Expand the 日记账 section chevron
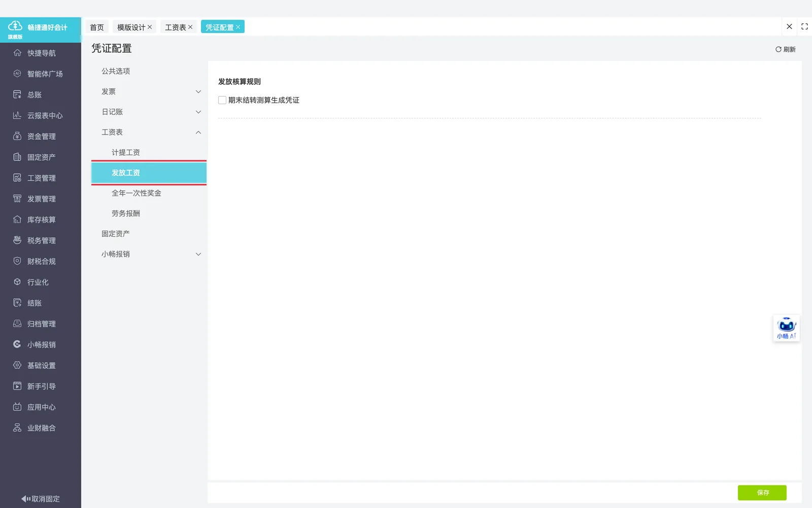The height and width of the screenshot is (508, 812). (x=198, y=112)
